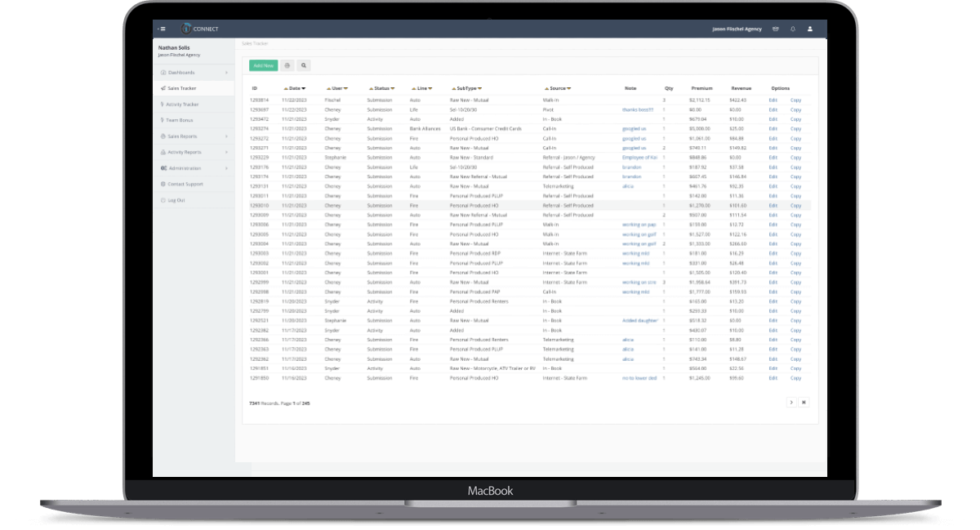Sort Source column descending arrow

pyautogui.click(x=568, y=88)
